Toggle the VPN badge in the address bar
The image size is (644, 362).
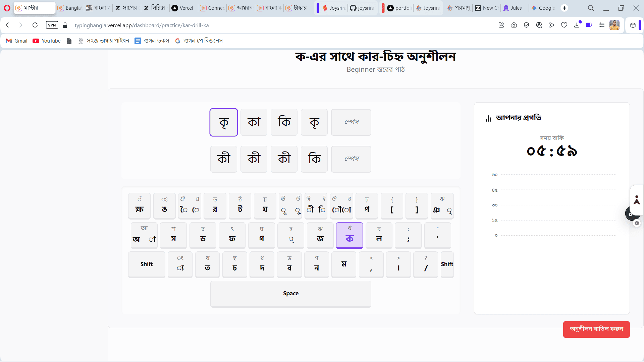[x=52, y=25]
